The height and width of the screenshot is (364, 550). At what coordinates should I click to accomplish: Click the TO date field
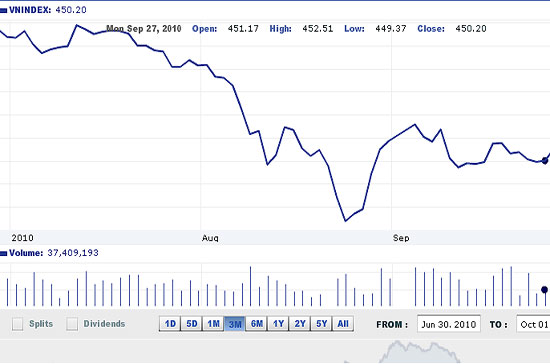(x=533, y=324)
